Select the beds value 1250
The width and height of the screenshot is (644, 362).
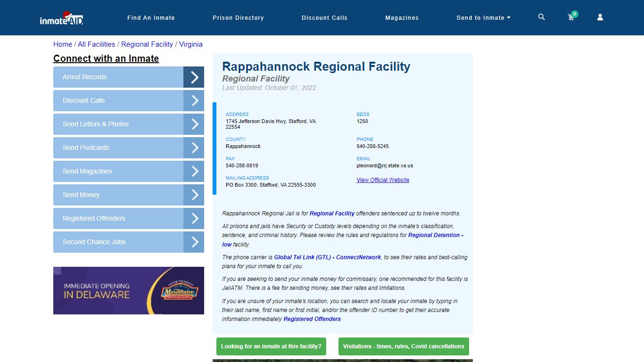tap(362, 122)
